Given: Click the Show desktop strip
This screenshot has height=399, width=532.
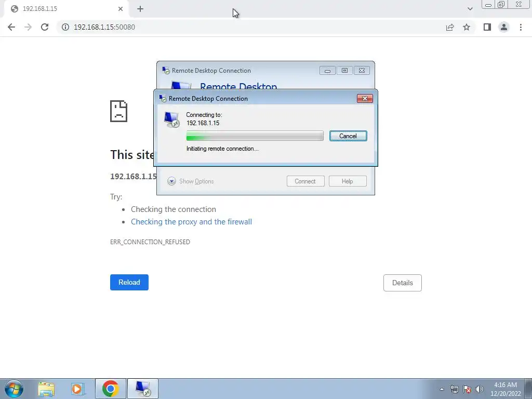Looking at the screenshot, I should click(x=528, y=389).
